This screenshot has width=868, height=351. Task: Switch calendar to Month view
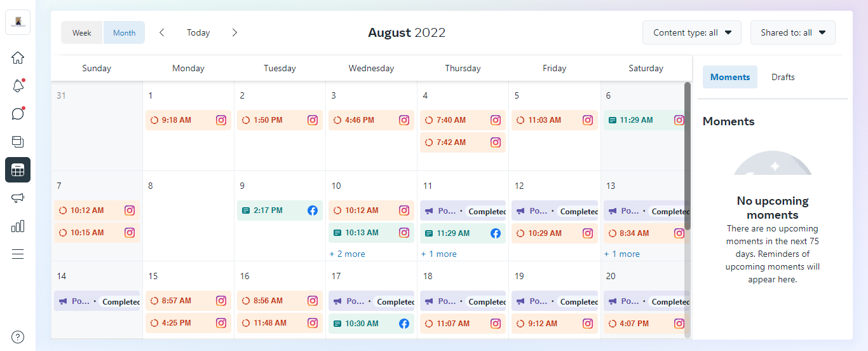pos(124,33)
